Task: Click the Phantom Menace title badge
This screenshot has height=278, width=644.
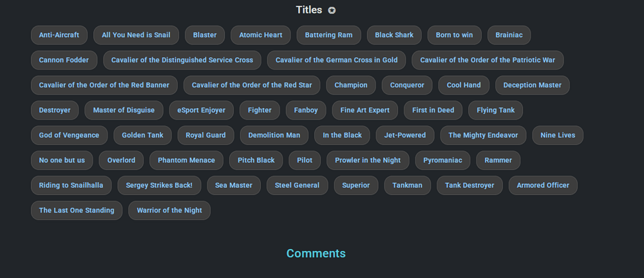Action: pos(187,160)
